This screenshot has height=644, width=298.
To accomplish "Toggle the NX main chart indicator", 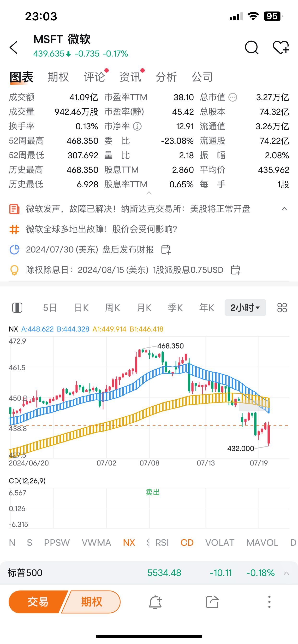I will (129, 542).
